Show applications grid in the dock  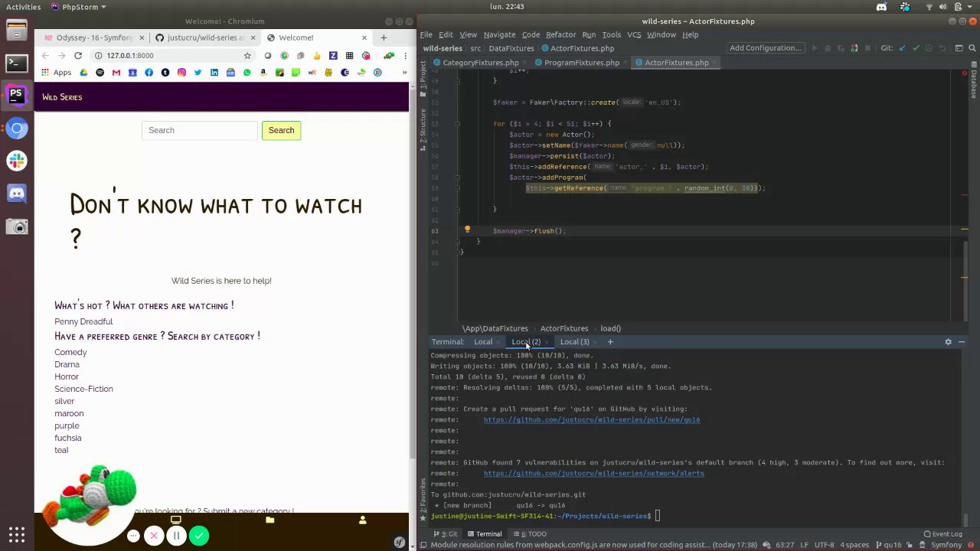tap(16, 534)
